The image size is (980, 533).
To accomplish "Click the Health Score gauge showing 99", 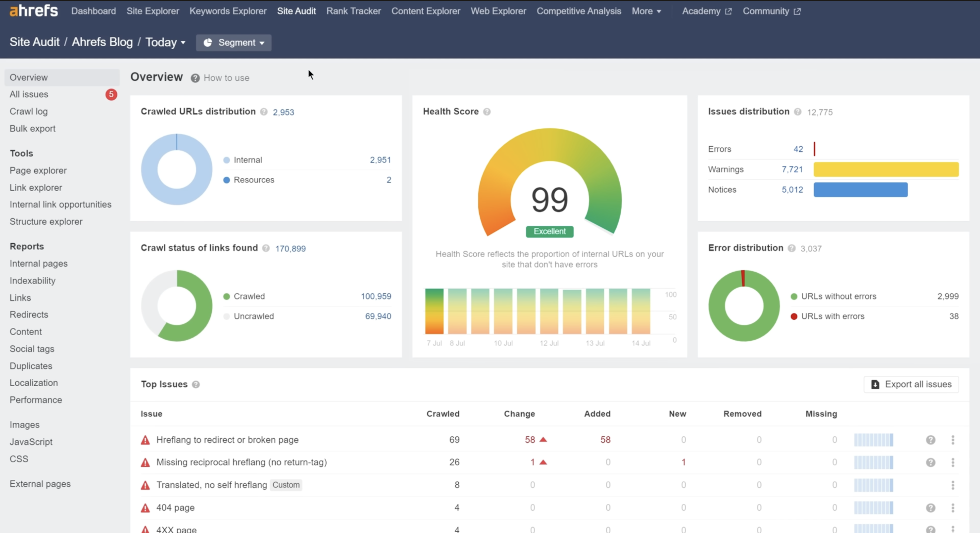I will tap(550, 183).
